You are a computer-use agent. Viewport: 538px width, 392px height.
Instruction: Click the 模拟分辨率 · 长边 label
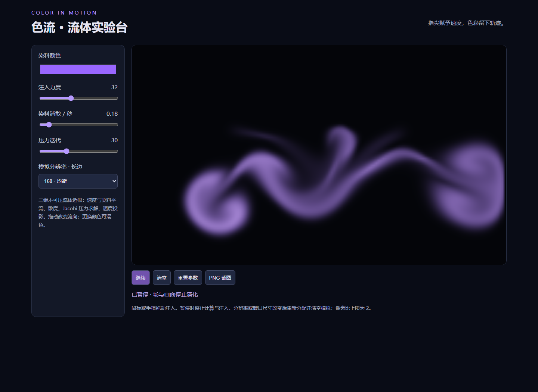point(61,167)
